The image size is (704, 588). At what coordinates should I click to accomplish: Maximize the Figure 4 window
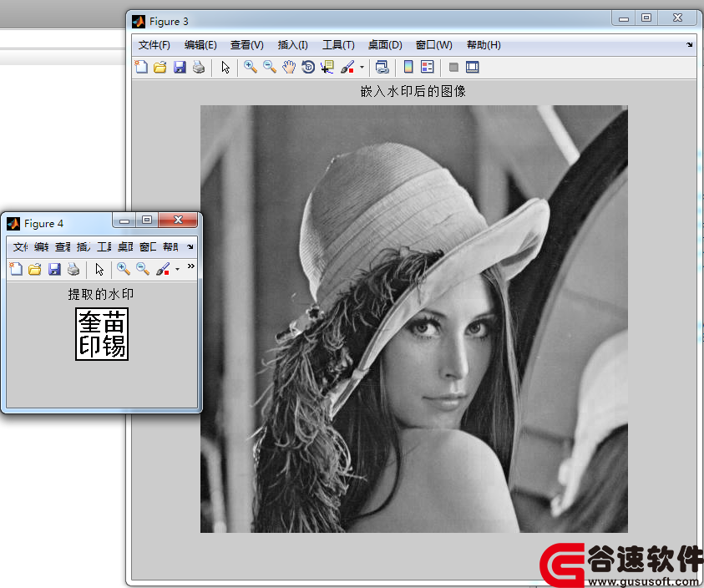coord(147,220)
